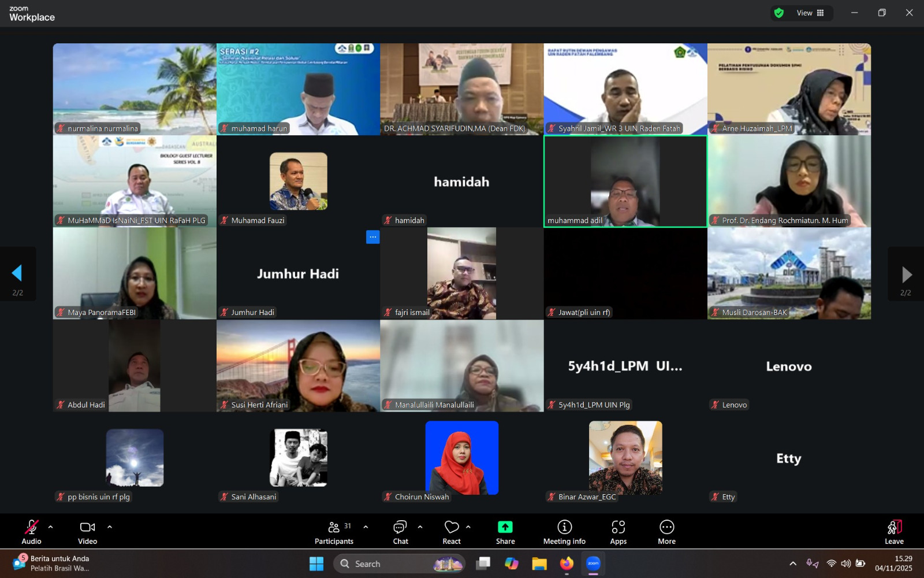Open the Participants panel

click(x=334, y=531)
